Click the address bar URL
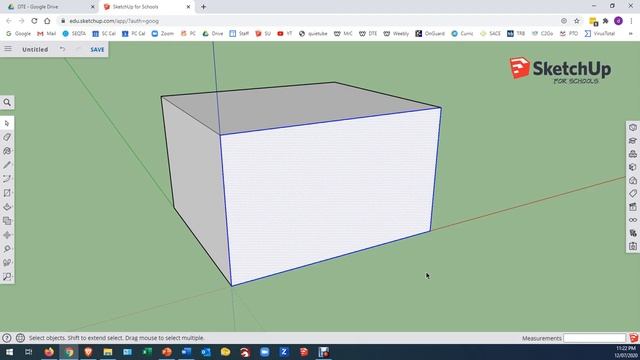Screen dimensions: 640x360 click(114, 21)
